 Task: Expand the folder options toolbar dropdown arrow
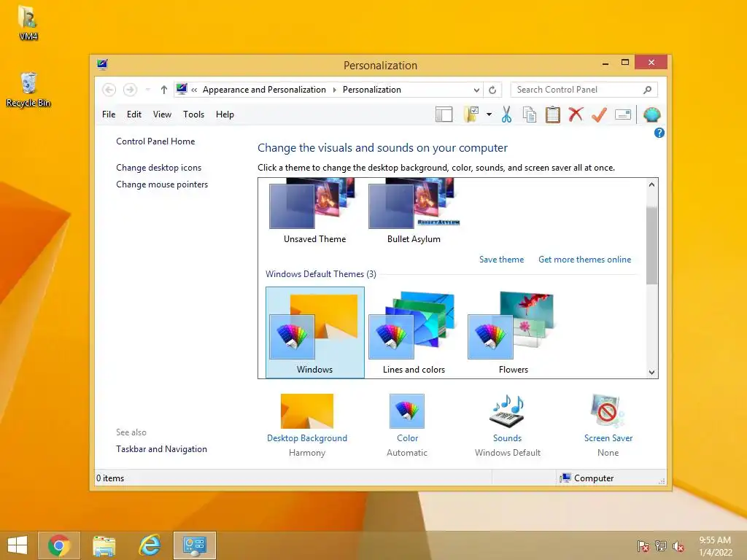[x=489, y=114]
